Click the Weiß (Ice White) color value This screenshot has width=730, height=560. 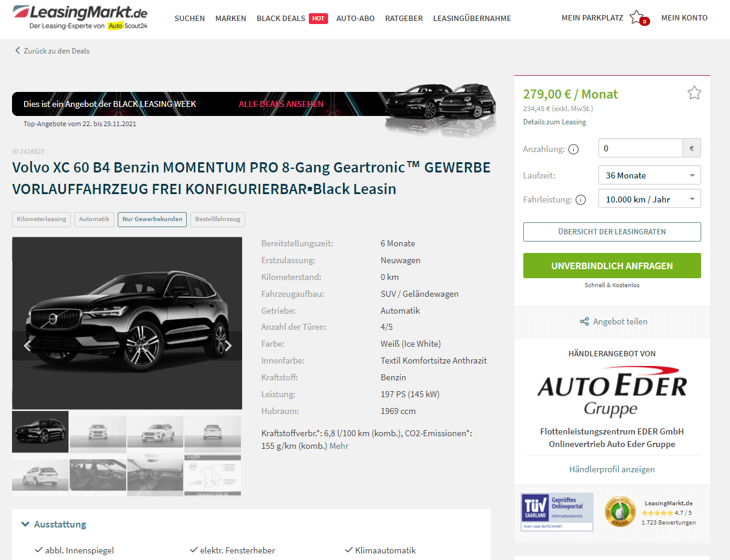click(411, 344)
